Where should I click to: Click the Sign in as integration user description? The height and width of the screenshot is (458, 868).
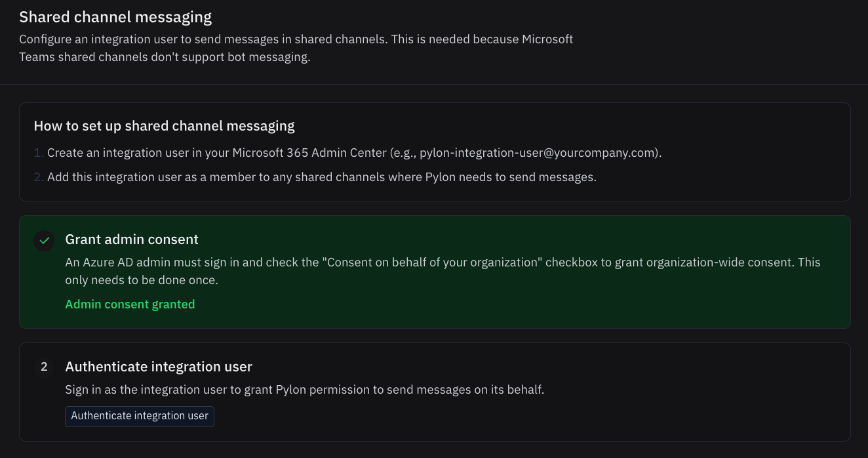coord(304,390)
